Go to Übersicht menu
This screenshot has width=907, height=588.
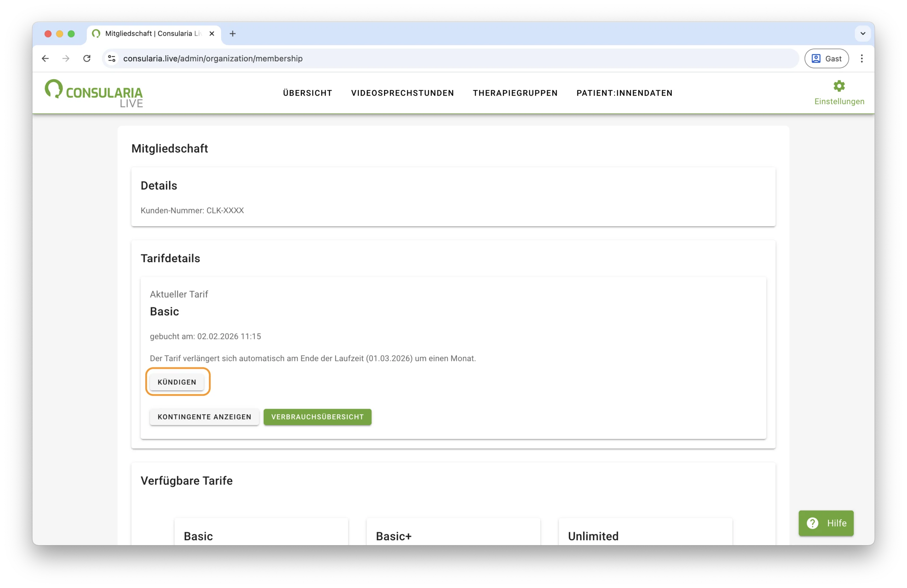pyautogui.click(x=307, y=93)
